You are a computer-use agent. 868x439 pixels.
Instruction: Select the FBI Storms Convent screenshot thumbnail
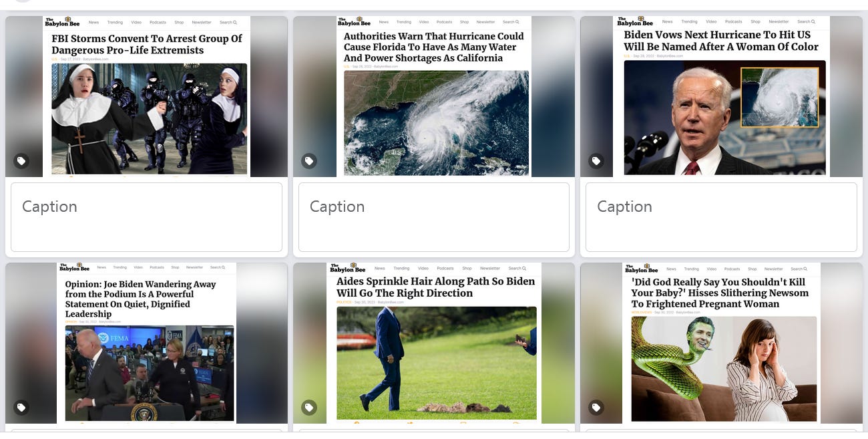[146, 96]
